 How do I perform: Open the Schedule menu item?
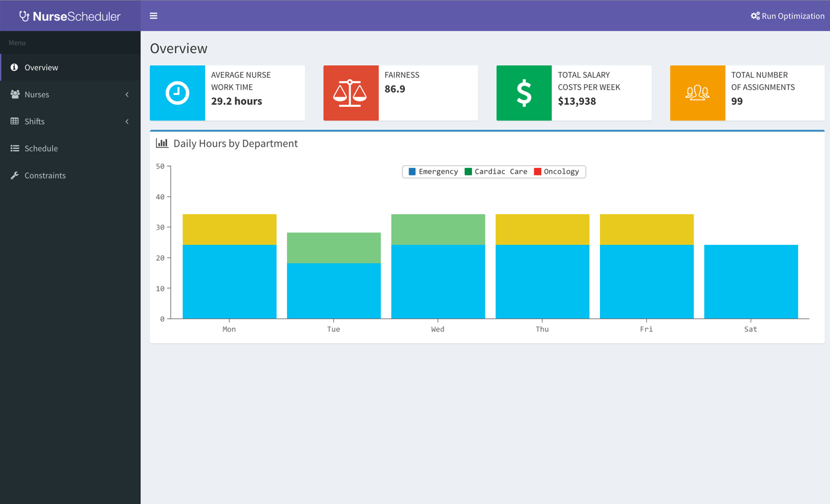[x=41, y=148]
